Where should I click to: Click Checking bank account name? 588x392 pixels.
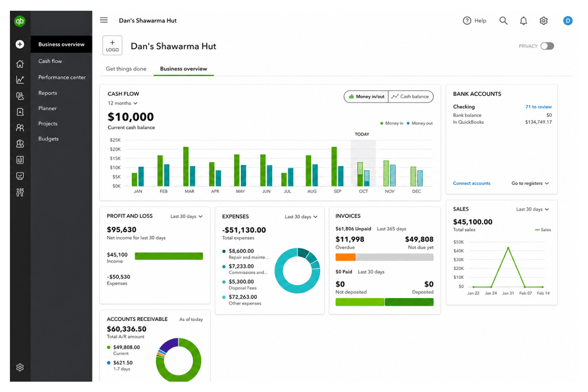coord(464,107)
